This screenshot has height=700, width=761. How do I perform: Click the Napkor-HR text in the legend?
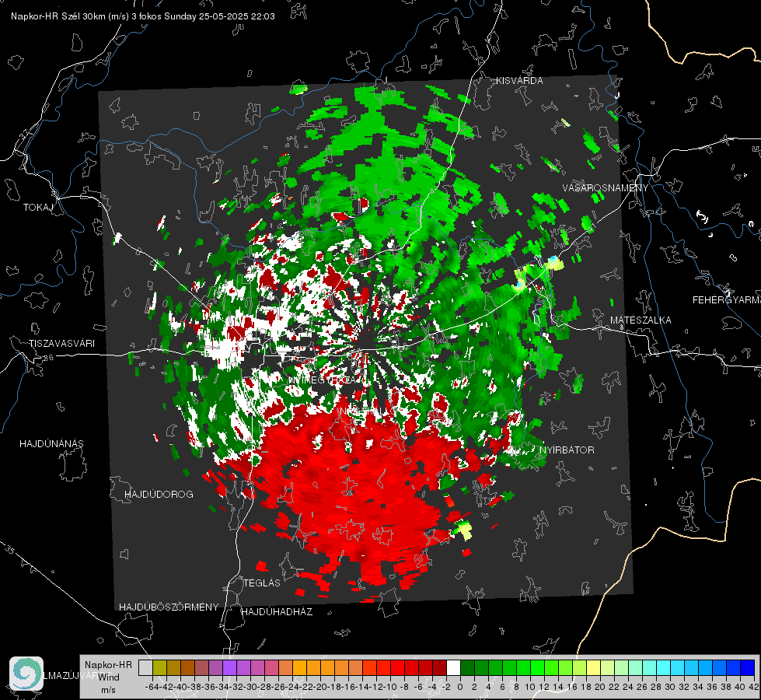pyautogui.click(x=108, y=665)
